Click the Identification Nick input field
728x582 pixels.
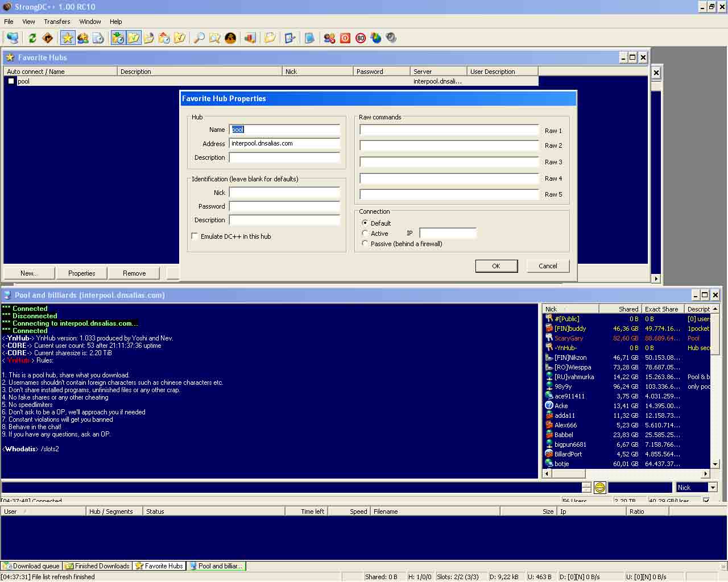tap(284, 193)
